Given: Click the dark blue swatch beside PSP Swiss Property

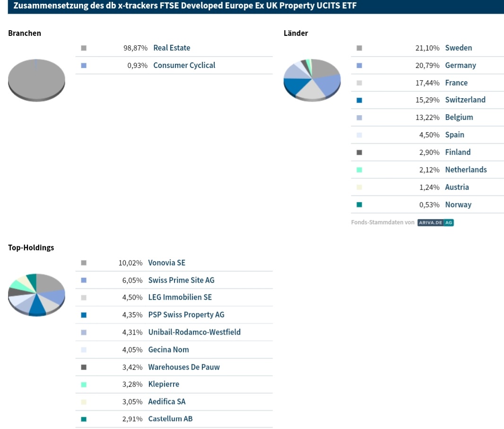Looking at the screenshot, I should click(x=84, y=315).
